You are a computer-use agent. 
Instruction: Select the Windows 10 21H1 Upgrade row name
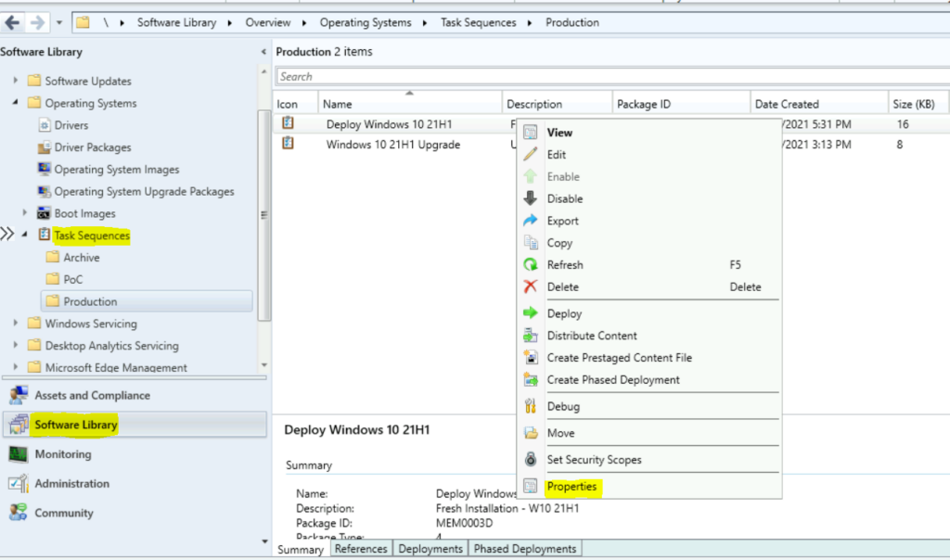(393, 144)
